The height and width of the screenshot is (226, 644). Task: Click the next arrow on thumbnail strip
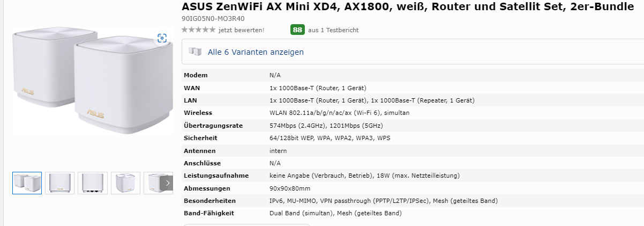click(168, 183)
